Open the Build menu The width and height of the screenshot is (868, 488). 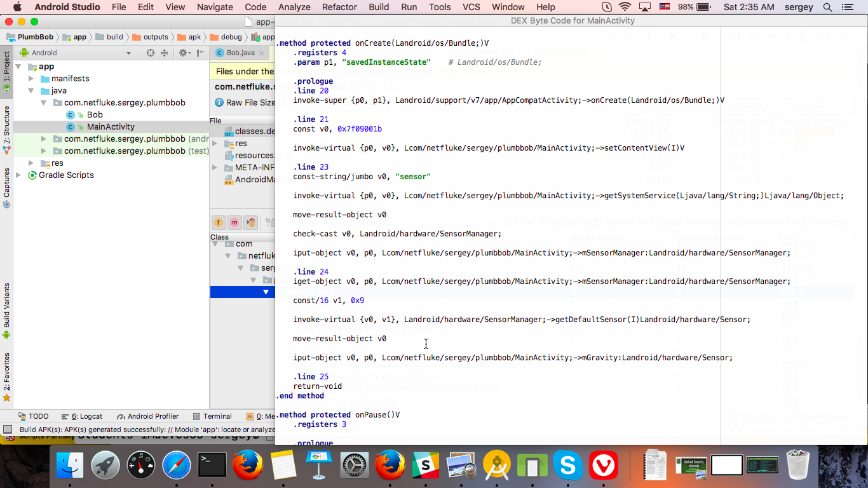379,7
